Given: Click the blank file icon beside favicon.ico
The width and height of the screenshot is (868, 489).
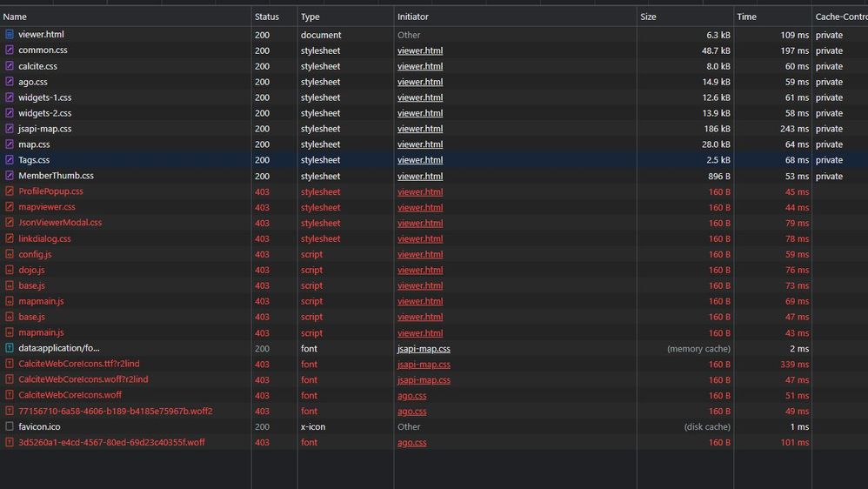Looking at the screenshot, I should pyautogui.click(x=10, y=426).
